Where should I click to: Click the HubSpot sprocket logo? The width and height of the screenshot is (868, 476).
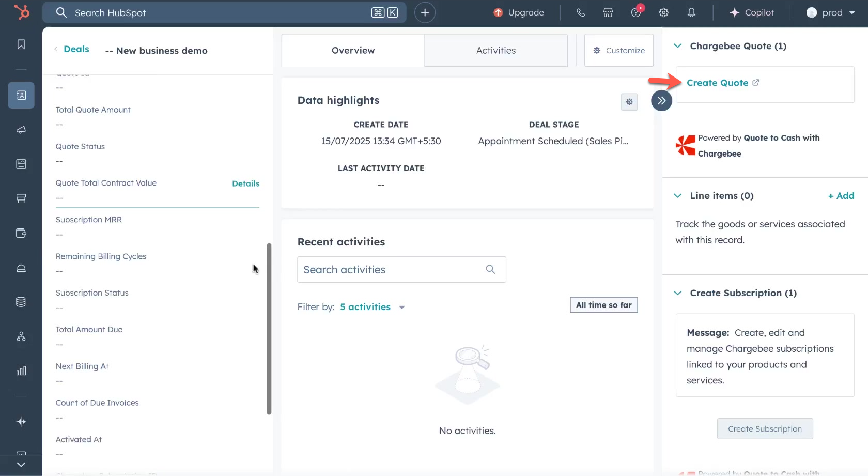[x=21, y=12]
